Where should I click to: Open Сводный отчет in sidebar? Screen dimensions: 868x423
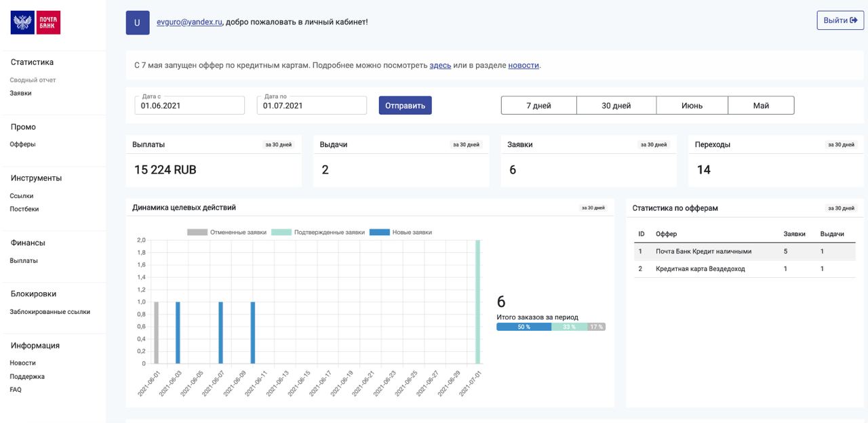coord(33,80)
